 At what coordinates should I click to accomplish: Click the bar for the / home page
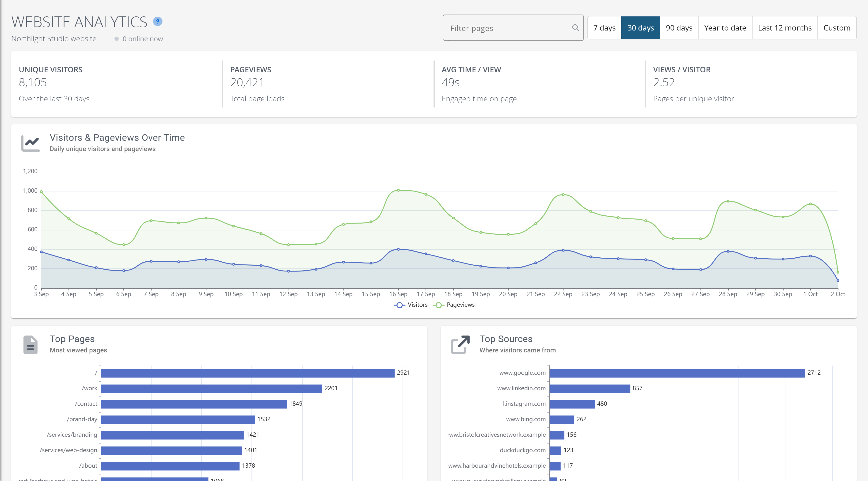click(x=248, y=373)
